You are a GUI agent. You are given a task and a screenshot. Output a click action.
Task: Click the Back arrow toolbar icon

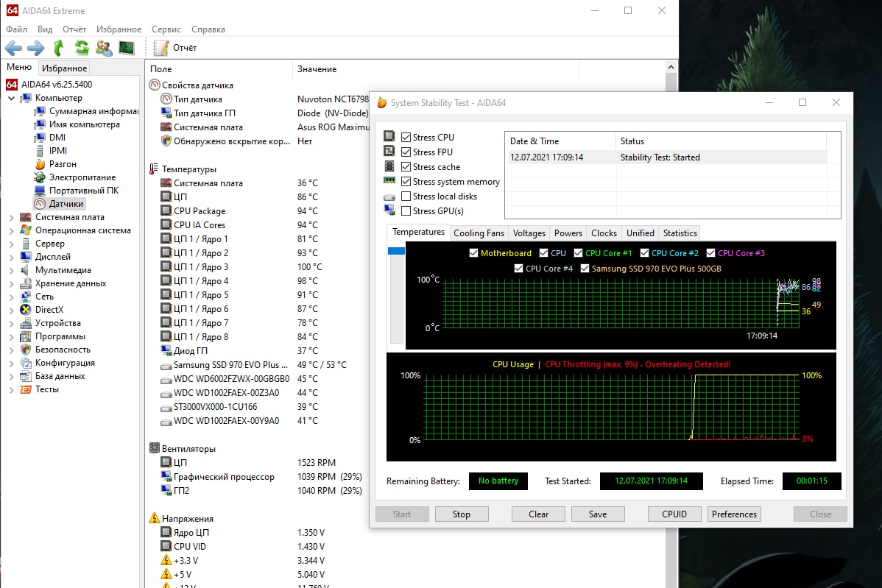point(13,48)
